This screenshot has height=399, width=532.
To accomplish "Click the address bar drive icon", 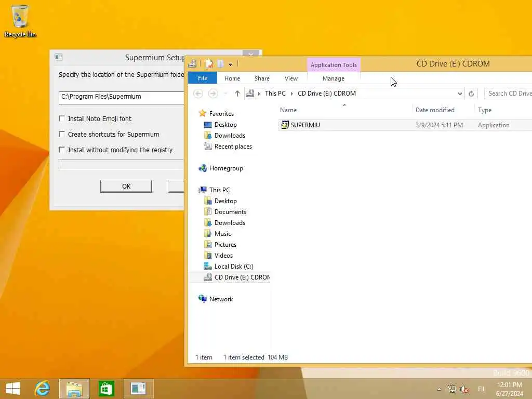I will point(250,94).
